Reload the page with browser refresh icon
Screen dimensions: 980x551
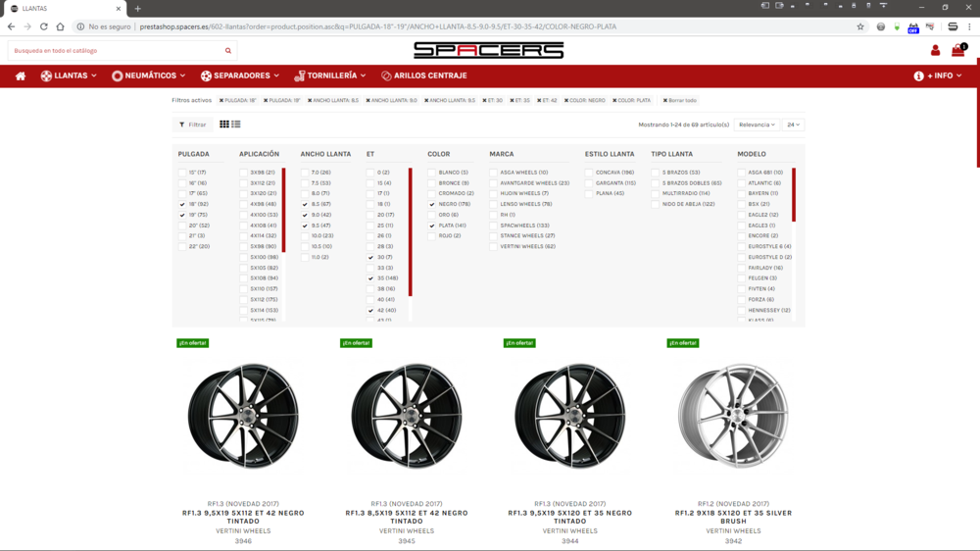tap(44, 26)
